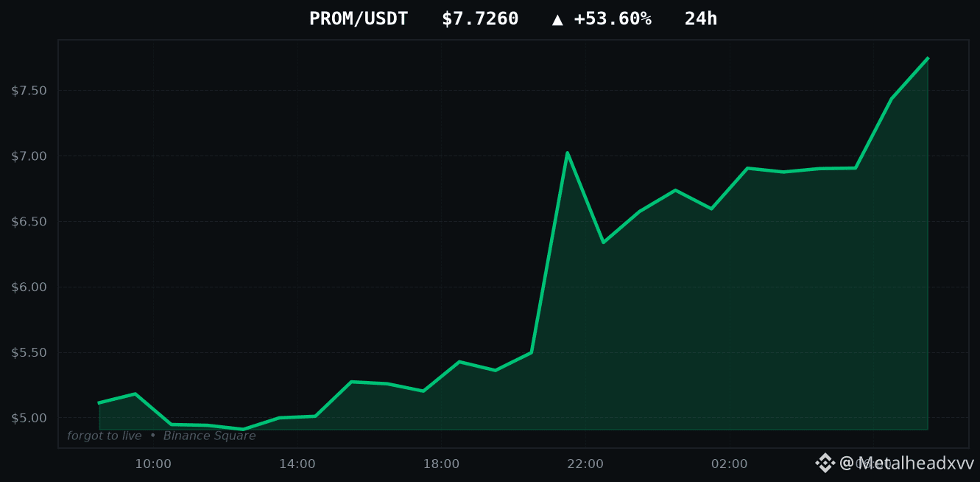Click the green up-triangle change indicator
Image resolution: width=980 pixels, height=482 pixels.
(558, 20)
